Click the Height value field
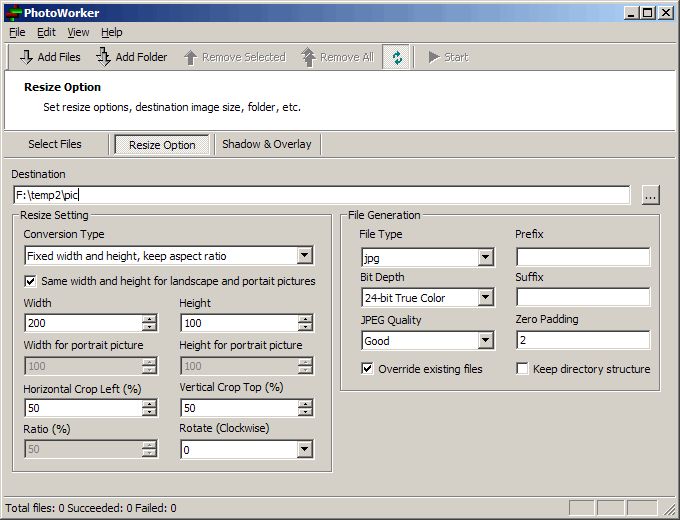The width and height of the screenshot is (680, 520). [x=239, y=323]
